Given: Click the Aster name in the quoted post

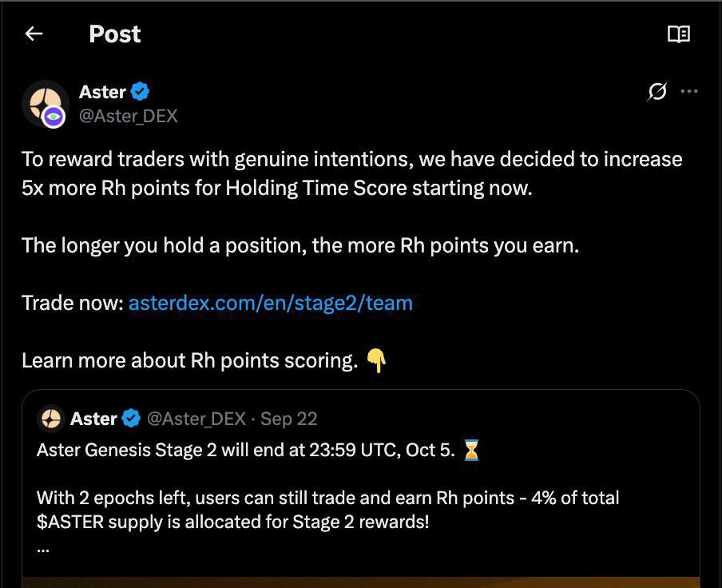Looking at the screenshot, I should coord(93,419).
